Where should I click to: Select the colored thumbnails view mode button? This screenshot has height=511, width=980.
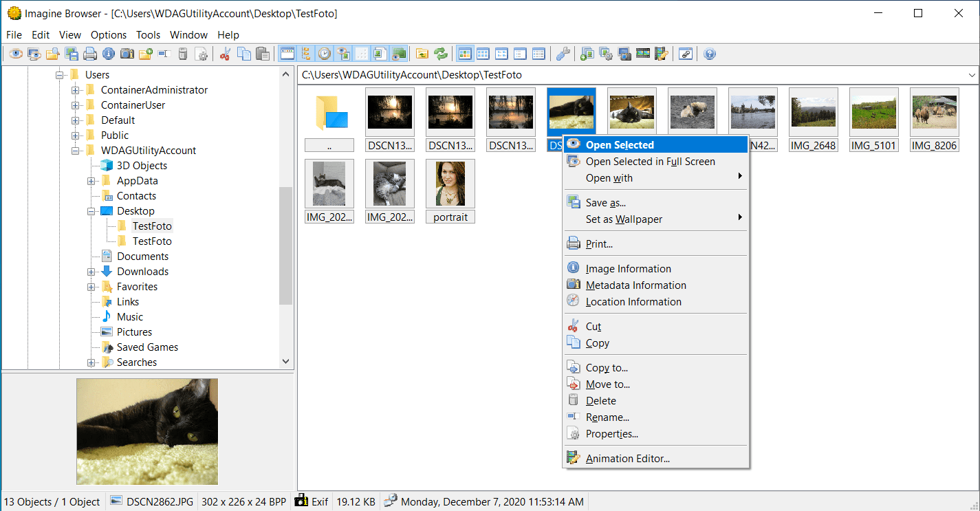click(x=465, y=54)
